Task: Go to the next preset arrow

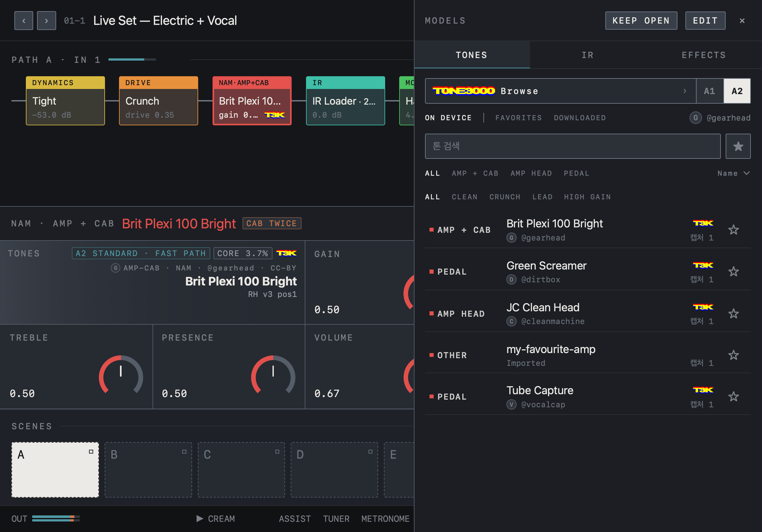Action: (47, 20)
